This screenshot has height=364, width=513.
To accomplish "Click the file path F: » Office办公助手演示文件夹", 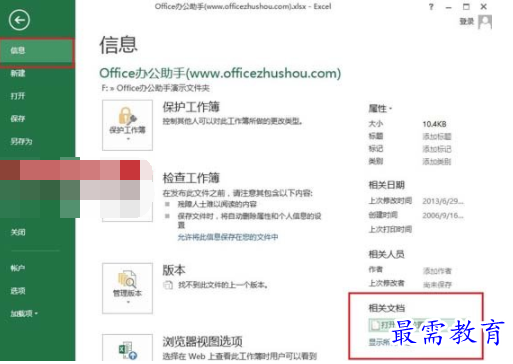I will tap(156, 88).
